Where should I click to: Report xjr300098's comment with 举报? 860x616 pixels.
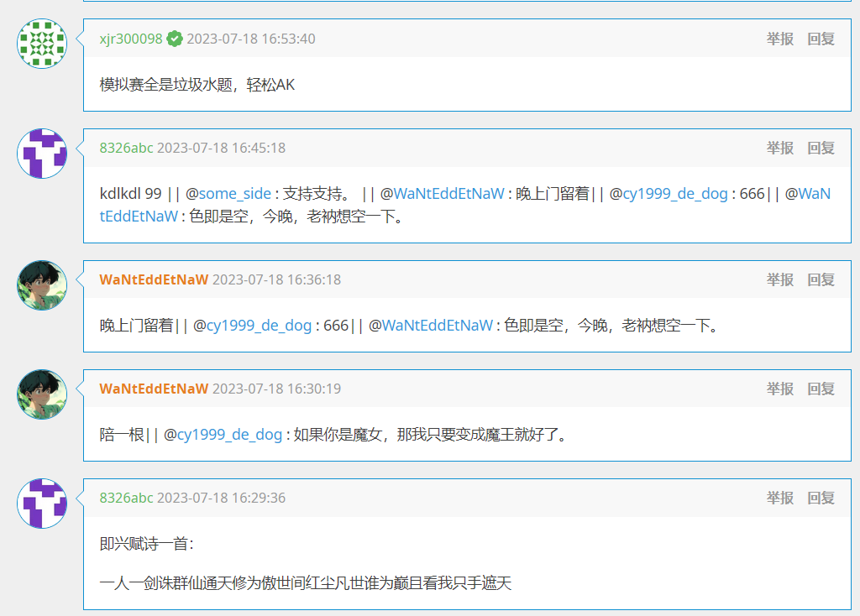(780, 39)
